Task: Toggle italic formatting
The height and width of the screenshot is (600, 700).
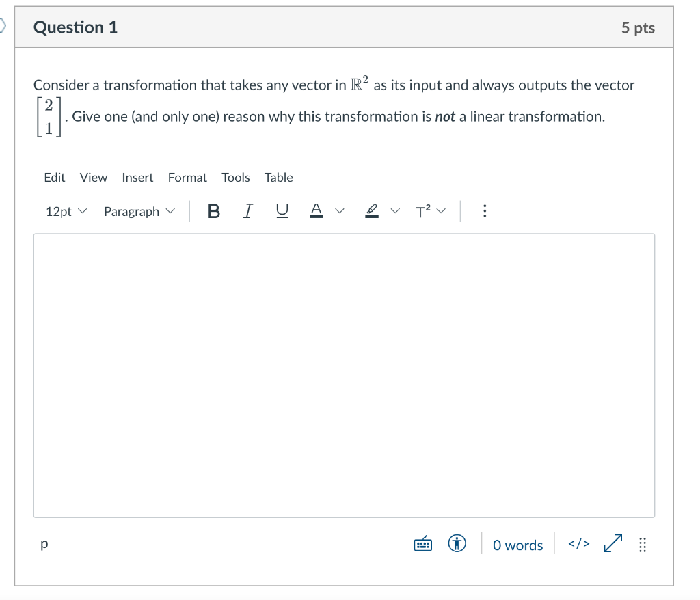Action: point(247,210)
